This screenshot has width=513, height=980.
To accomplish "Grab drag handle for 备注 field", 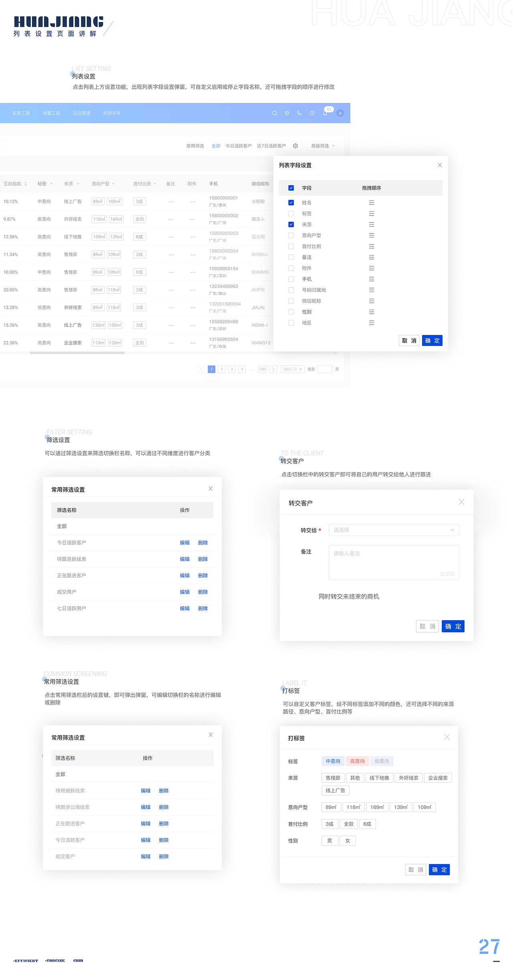I will [x=372, y=257].
